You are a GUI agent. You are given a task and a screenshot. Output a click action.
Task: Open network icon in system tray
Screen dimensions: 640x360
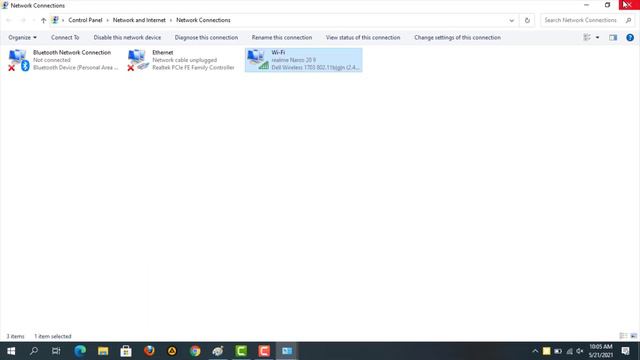click(x=569, y=351)
